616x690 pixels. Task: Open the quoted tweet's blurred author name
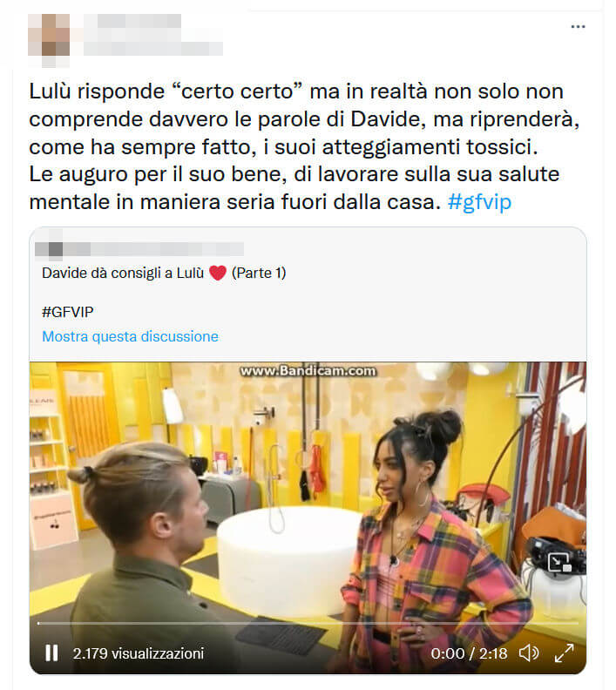[154, 249]
